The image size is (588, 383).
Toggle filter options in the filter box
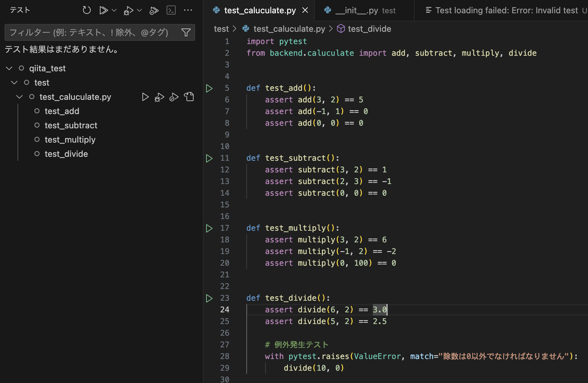[x=186, y=32]
